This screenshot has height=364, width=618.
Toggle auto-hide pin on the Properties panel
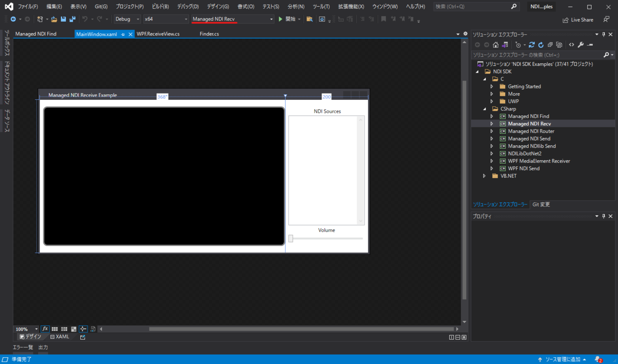click(604, 216)
